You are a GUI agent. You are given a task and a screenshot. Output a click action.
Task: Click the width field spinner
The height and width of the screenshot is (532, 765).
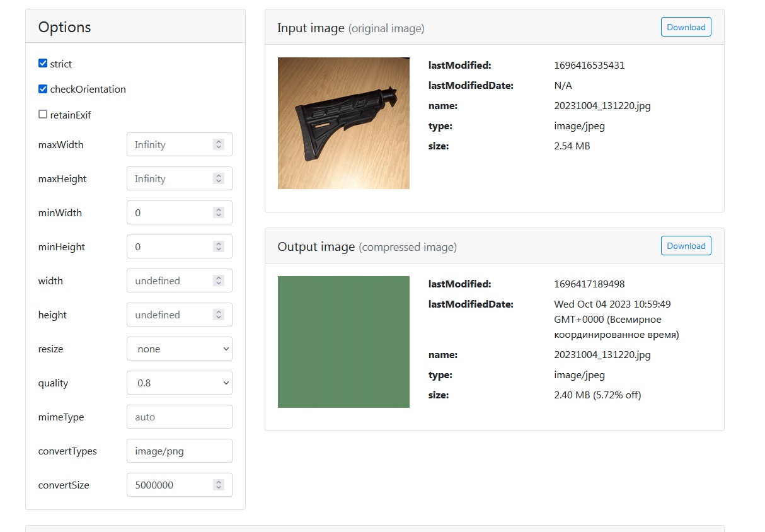click(219, 280)
